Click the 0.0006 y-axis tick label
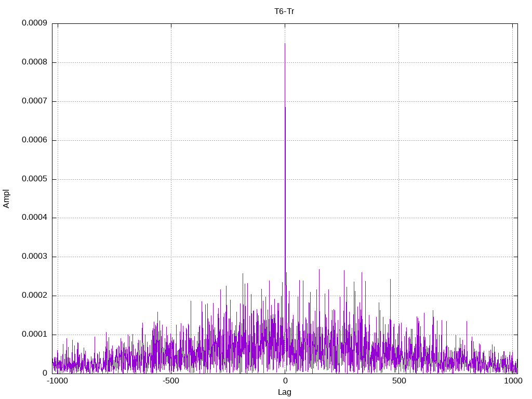The width and height of the screenshot is (532, 399). 34,140
